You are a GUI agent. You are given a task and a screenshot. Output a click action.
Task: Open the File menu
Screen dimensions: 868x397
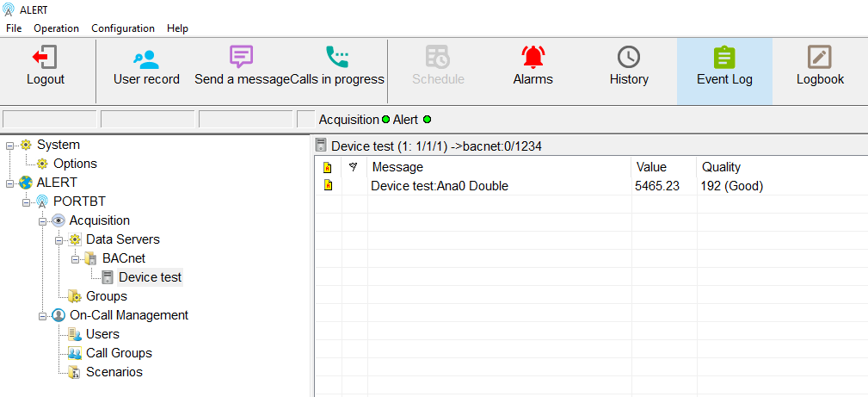point(14,28)
